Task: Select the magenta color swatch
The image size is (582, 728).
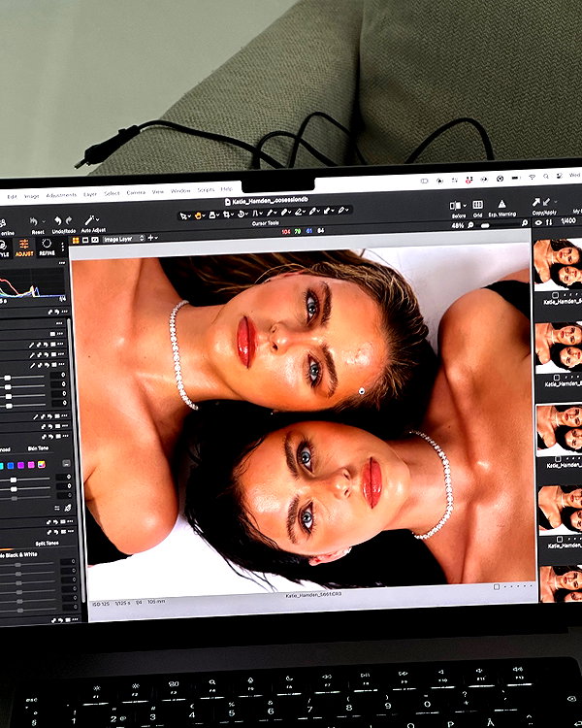Action: (31, 465)
